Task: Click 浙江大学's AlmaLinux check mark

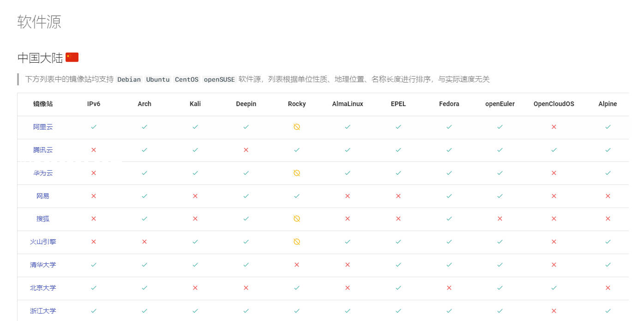Action: click(x=348, y=311)
